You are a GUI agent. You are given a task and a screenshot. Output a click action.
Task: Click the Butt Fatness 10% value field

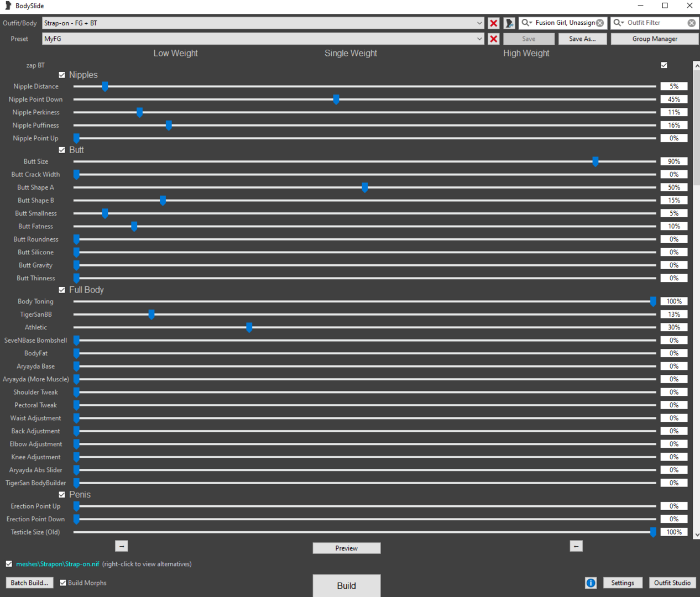[x=674, y=226]
